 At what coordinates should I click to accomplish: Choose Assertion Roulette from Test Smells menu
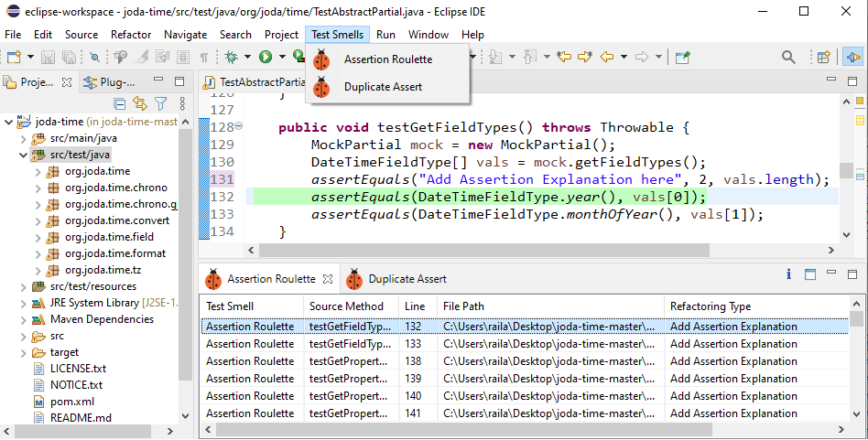click(387, 59)
